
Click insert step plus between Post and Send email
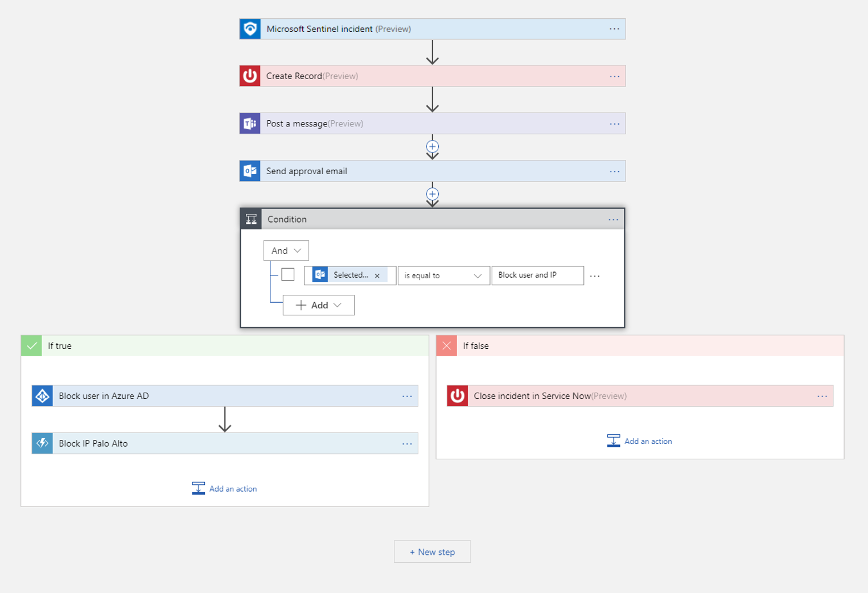coord(433,147)
